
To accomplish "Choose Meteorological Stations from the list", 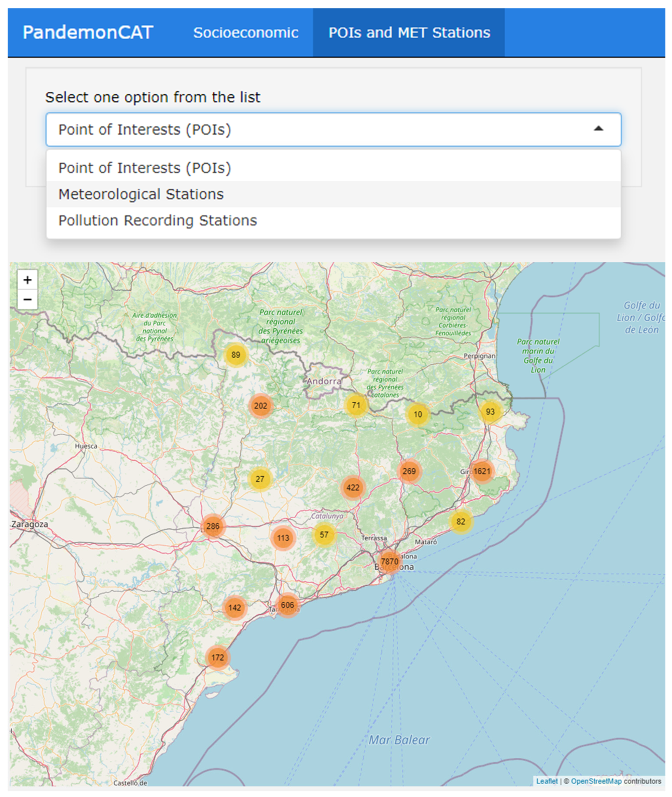I will point(141,194).
